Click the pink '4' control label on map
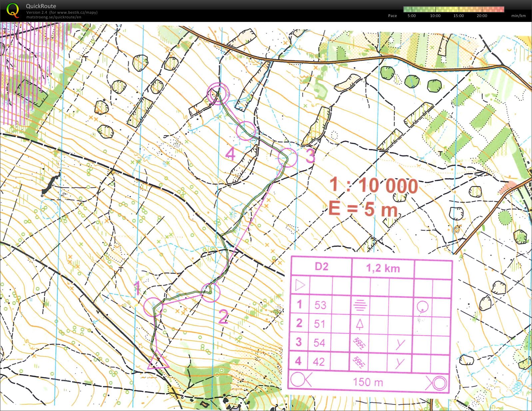This screenshot has height=411, width=532. pos(231,154)
